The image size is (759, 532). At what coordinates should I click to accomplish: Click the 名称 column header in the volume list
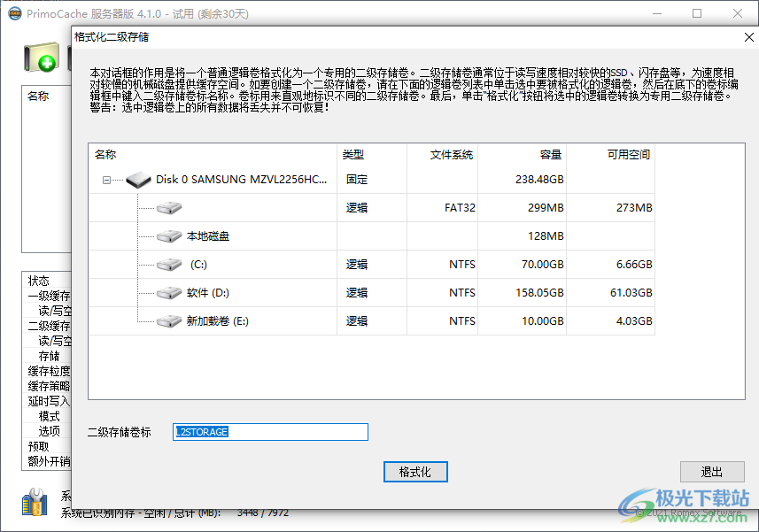tap(105, 155)
